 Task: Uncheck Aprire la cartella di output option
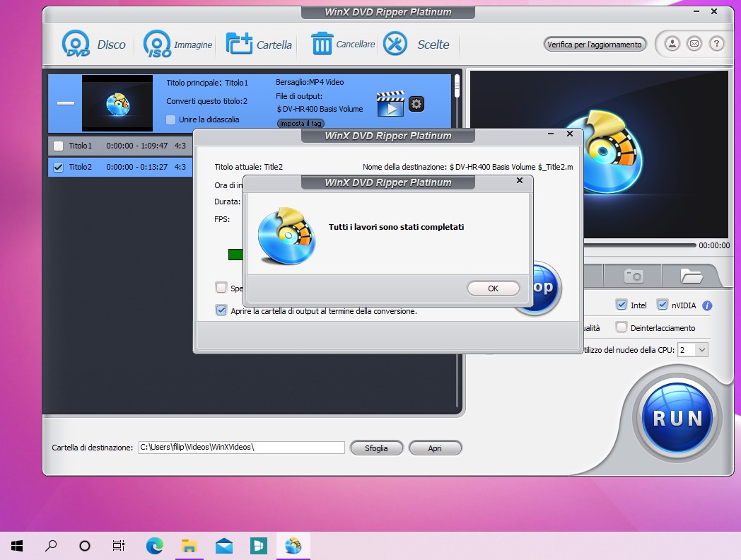pyautogui.click(x=221, y=310)
